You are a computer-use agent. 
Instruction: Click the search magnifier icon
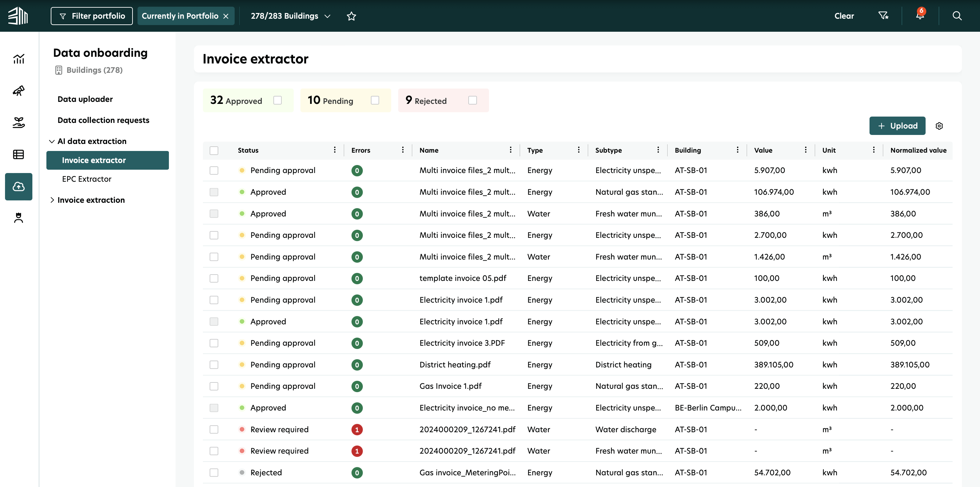tap(957, 16)
